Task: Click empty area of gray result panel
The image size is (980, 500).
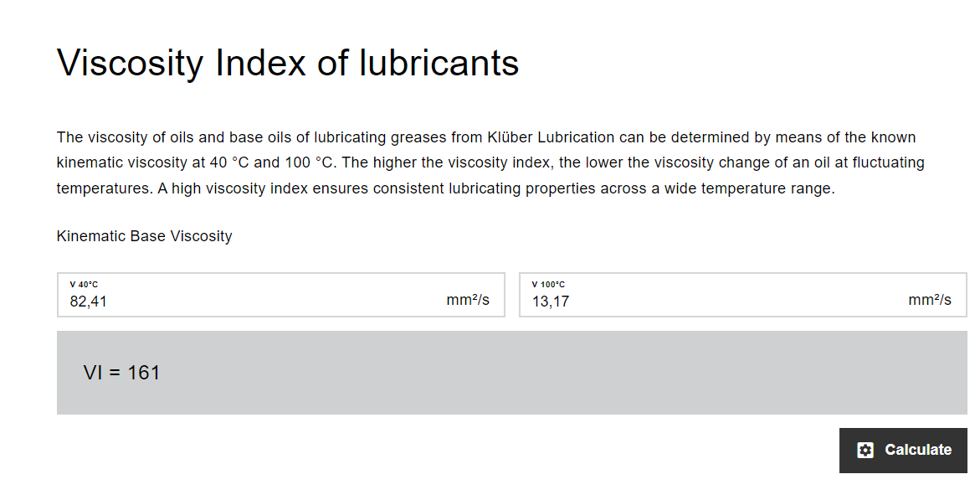Action: coord(562,373)
